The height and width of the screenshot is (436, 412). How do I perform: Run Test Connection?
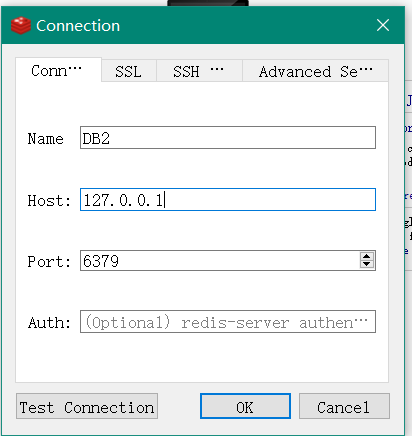click(87, 406)
